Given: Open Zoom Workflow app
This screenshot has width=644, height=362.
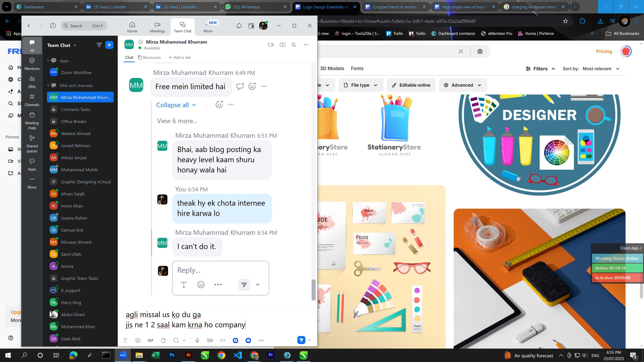Looking at the screenshot, I should 80,72.
